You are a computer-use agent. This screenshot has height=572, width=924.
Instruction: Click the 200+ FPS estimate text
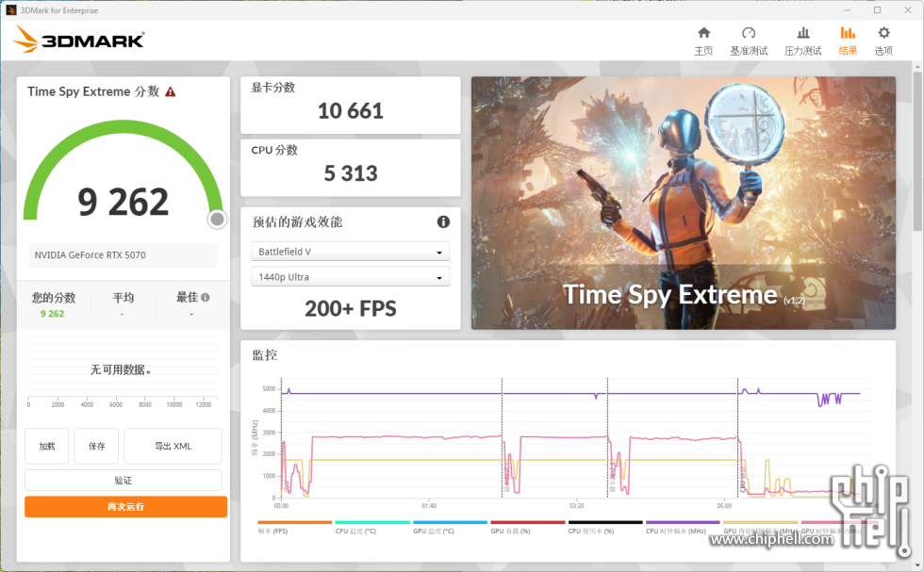click(x=351, y=309)
